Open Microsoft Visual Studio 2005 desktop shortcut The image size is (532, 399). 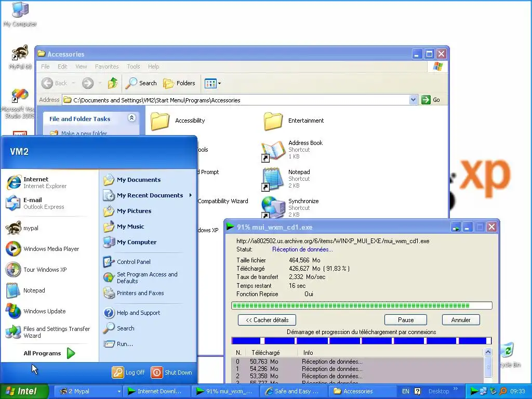[x=19, y=103]
